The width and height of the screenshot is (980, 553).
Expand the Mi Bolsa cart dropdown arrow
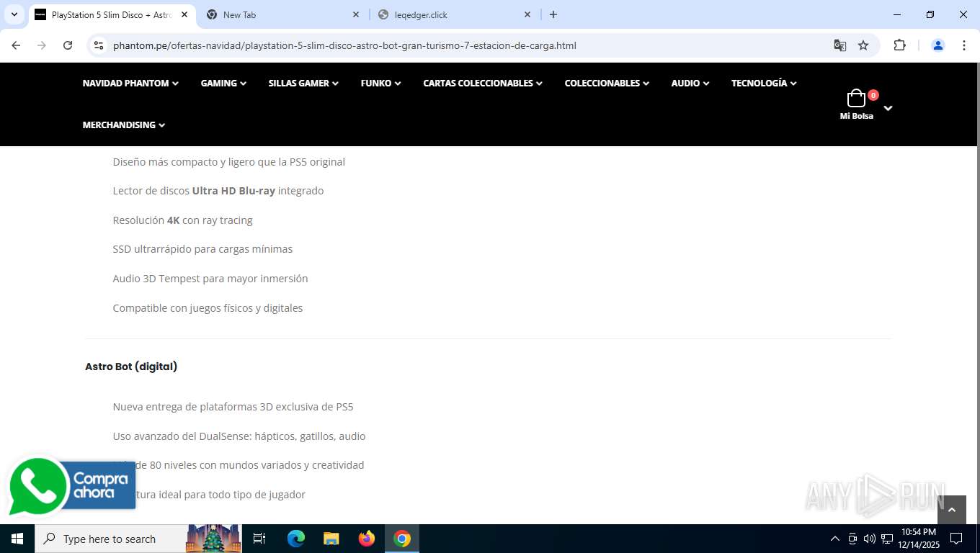pos(888,108)
